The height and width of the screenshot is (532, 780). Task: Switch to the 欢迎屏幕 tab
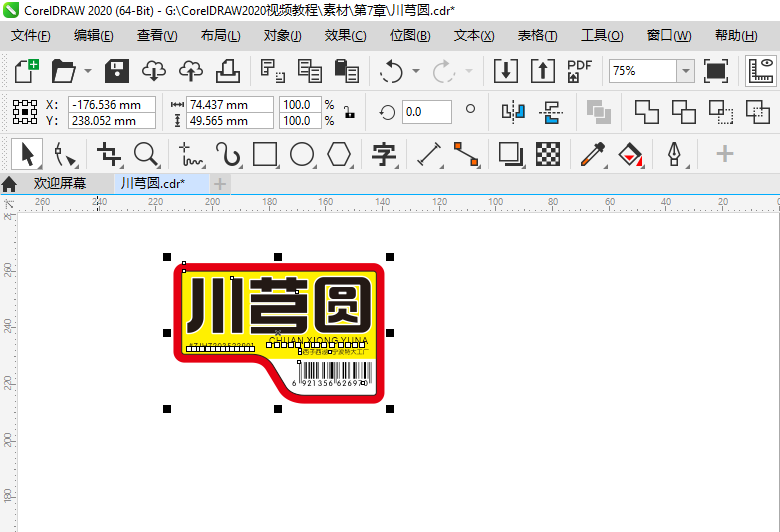tap(60, 184)
